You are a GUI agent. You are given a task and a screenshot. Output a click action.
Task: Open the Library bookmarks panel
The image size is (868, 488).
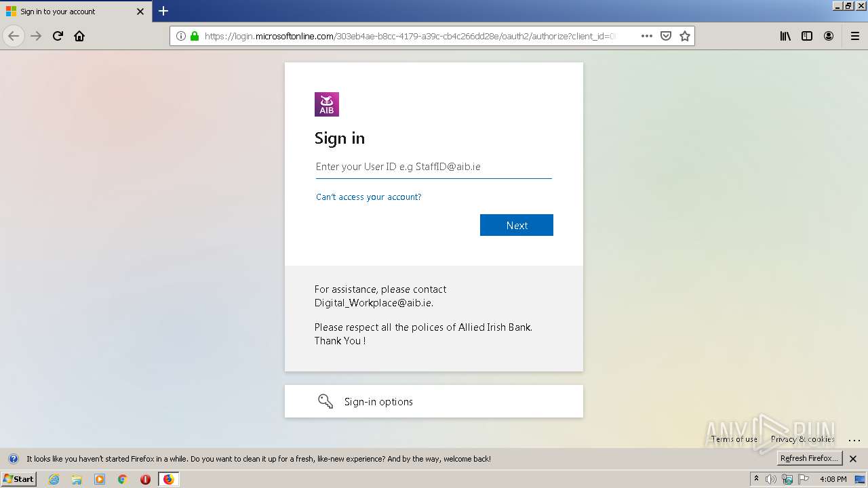pos(785,36)
